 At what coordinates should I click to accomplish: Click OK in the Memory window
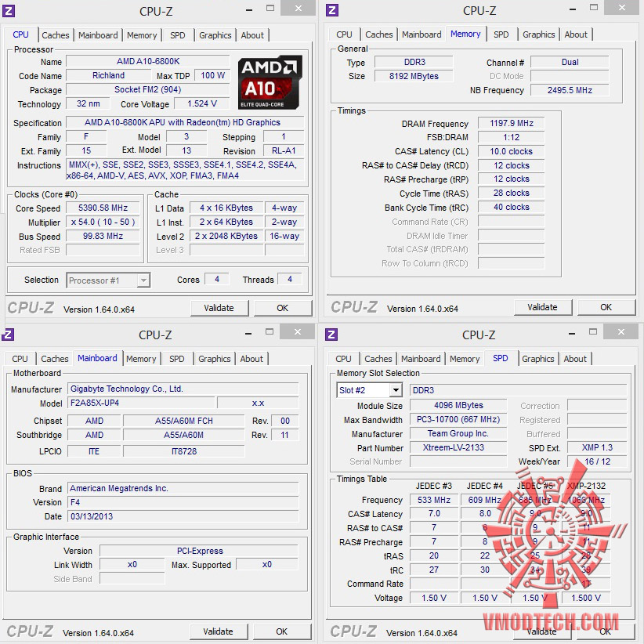coord(606,307)
